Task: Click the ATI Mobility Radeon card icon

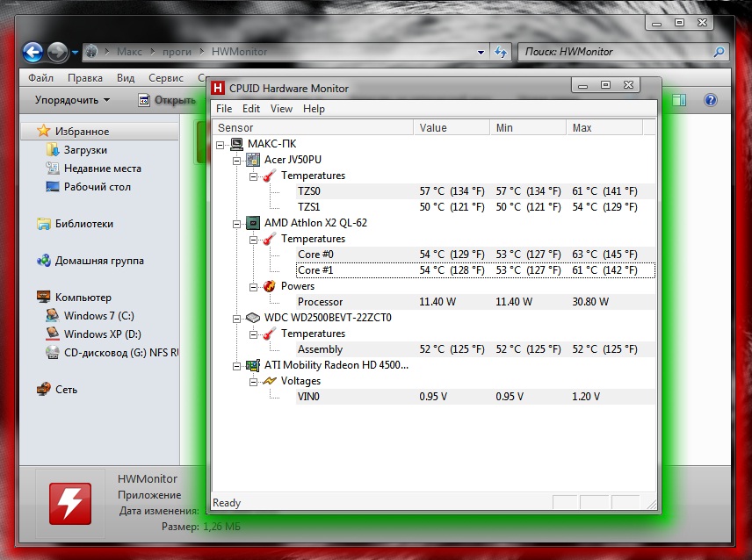Action: pyautogui.click(x=253, y=365)
